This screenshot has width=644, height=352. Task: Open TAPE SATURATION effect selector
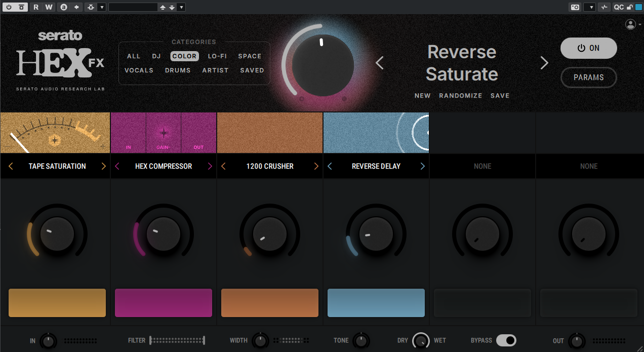(57, 166)
